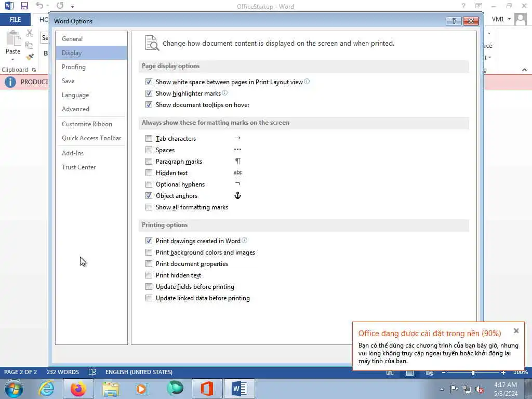The width and height of the screenshot is (532, 399).
Task: Click the Save icon in quick access toolbar
Action: click(x=24, y=6)
